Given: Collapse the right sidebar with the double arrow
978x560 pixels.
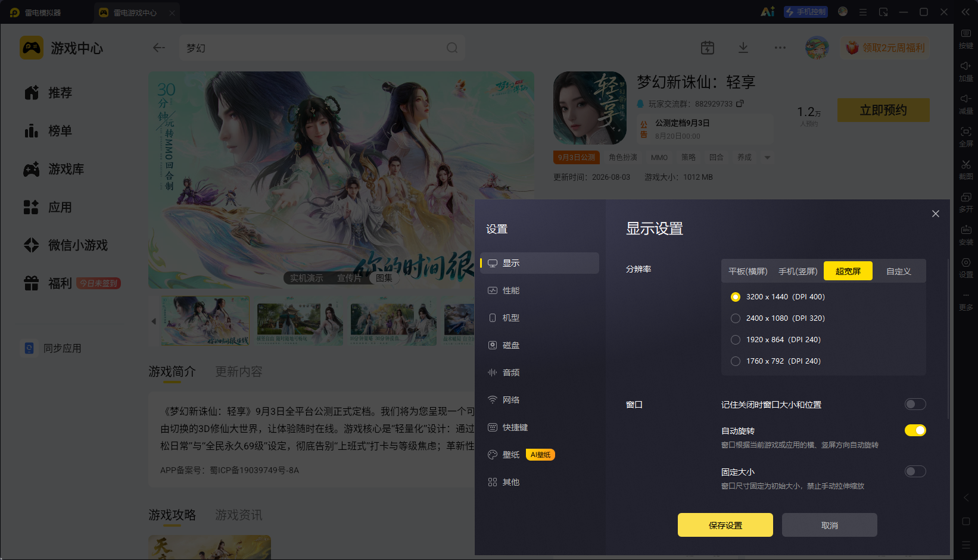Looking at the screenshot, I should [966, 12].
